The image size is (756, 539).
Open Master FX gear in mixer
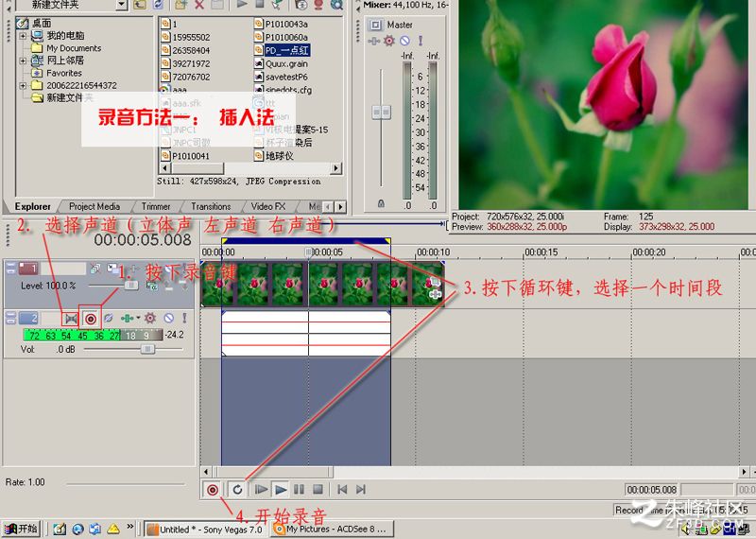pos(388,41)
